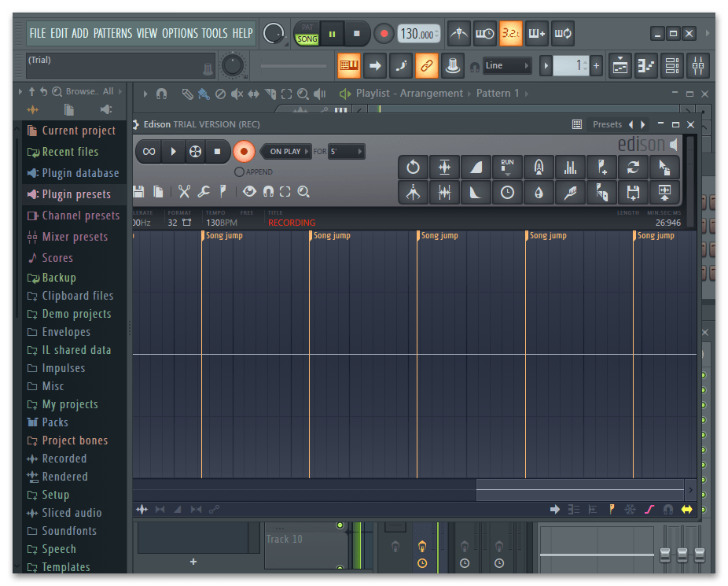Open the ON PLAY recording trigger dropdown
The image size is (728, 586).
point(286,151)
